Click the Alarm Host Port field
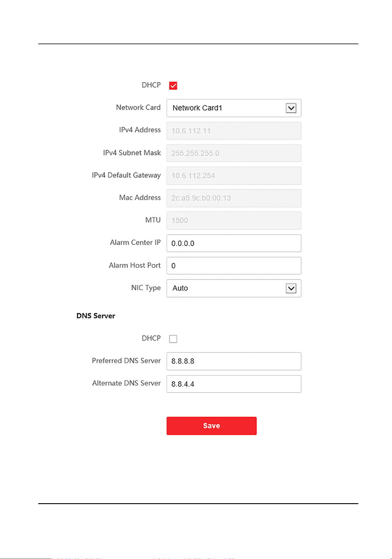The height and width of the screenshot is (559, 392). click(x=234, y=266)
